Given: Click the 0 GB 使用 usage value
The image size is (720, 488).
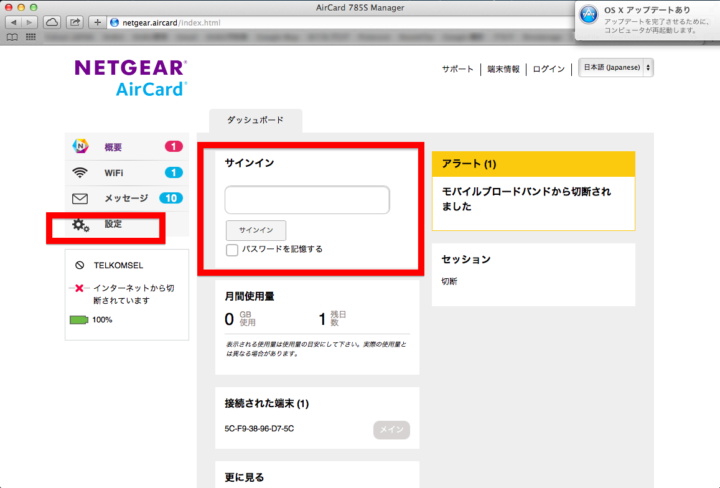Looking at the screenshot, I should (x=240, y=319).
